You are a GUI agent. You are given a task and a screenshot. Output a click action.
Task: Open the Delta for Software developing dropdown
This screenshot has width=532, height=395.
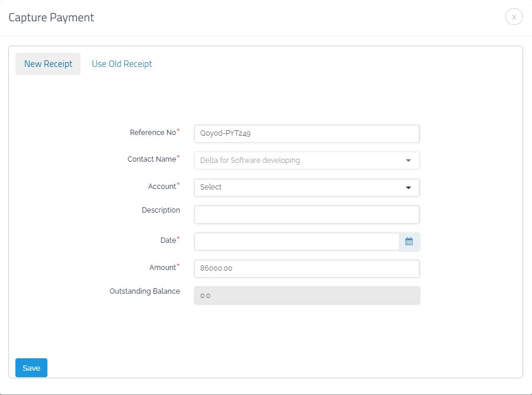coord(299,160)
